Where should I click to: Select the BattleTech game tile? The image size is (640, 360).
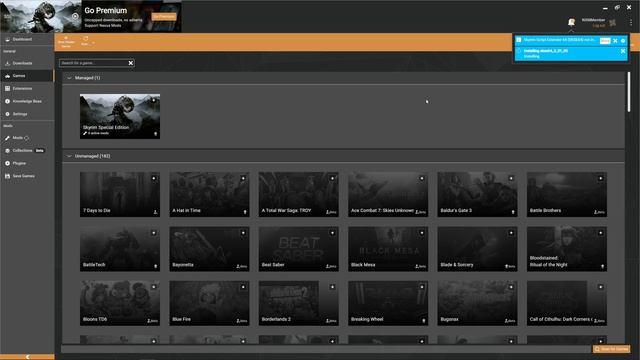120,249
